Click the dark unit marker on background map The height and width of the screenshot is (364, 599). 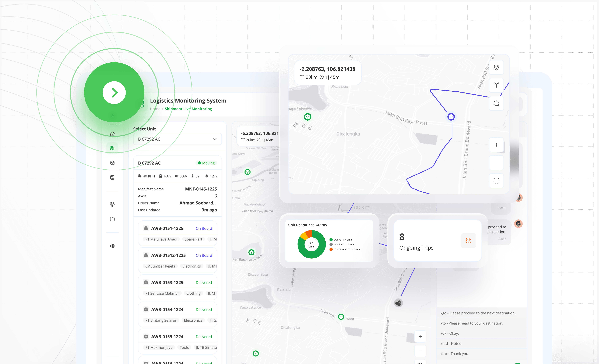point(398,303)
